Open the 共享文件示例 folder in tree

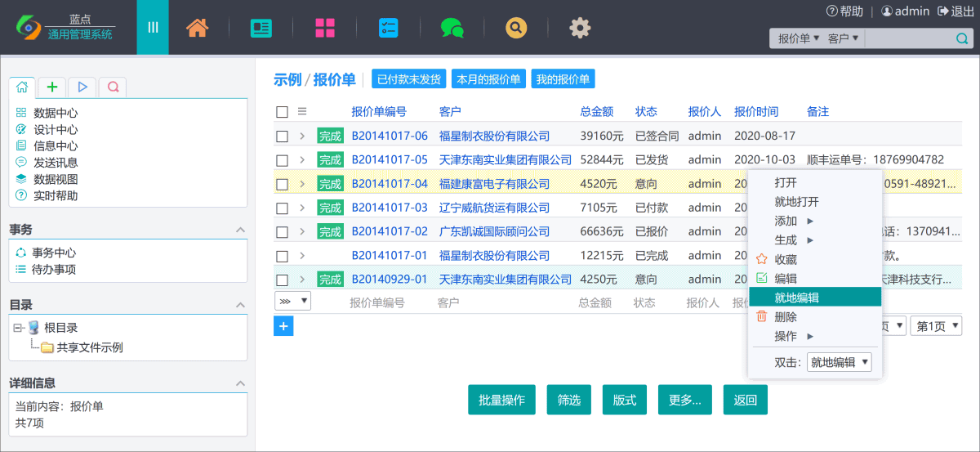pos(90,347)
